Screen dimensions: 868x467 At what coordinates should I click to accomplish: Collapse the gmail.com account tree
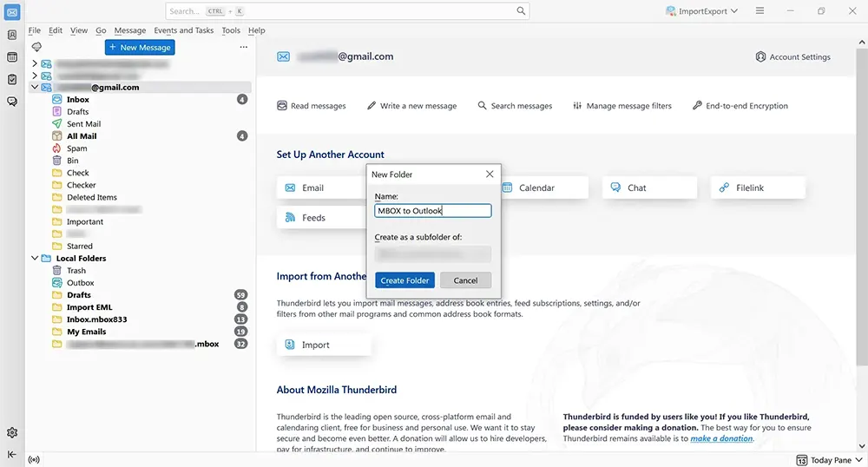click(x=35, y=88)
